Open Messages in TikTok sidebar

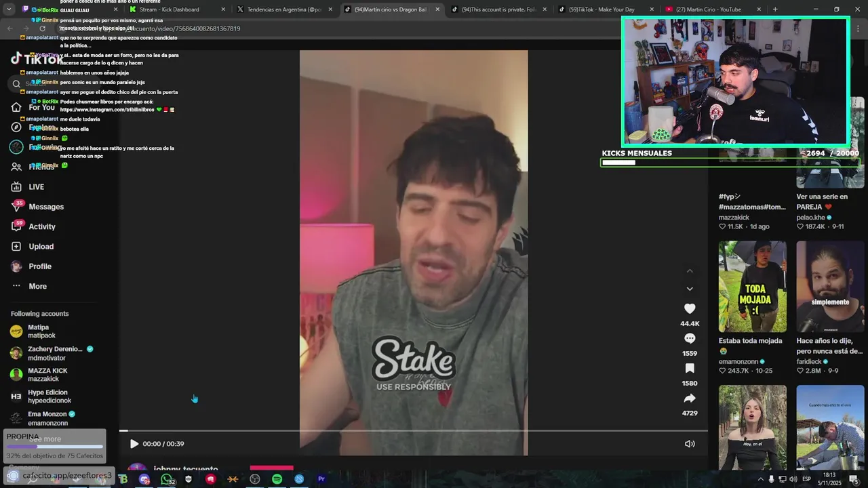pos(38,207)
